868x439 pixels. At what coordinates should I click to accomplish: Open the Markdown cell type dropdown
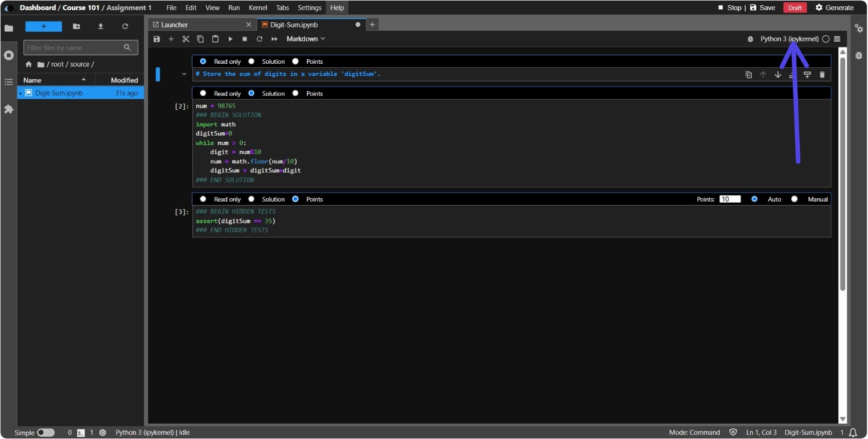(x=306, y=39)
